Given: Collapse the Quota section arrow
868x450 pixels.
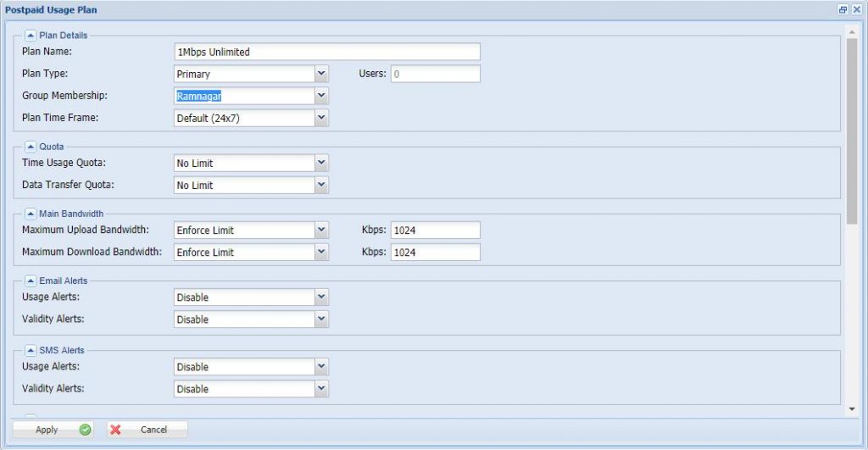Looking at the screenshot, I should tap(31, 147).
